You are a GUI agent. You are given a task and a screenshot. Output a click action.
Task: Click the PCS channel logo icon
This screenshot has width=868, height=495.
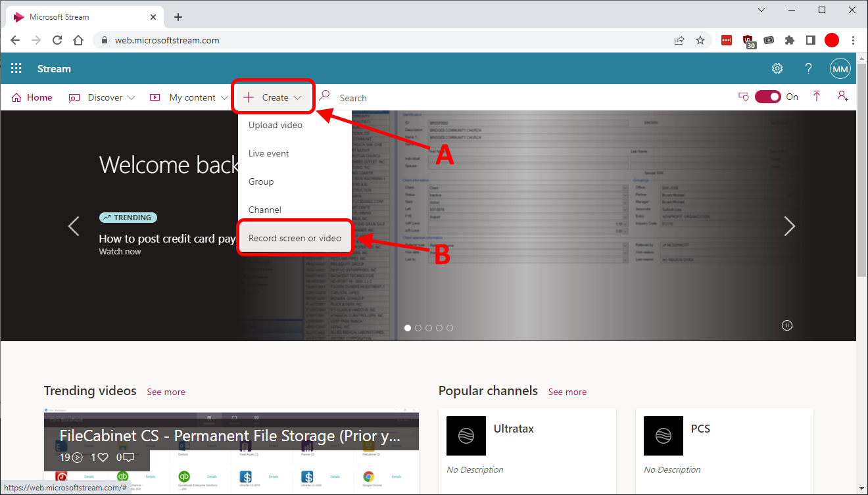(x=663, y=436)
